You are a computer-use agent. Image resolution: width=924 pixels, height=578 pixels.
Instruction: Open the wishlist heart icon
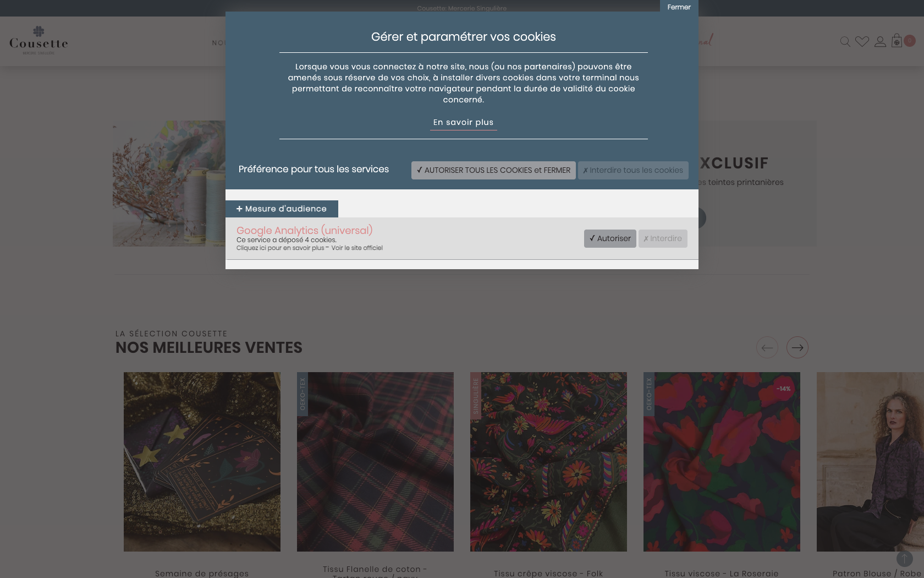(x=862, y=41)
